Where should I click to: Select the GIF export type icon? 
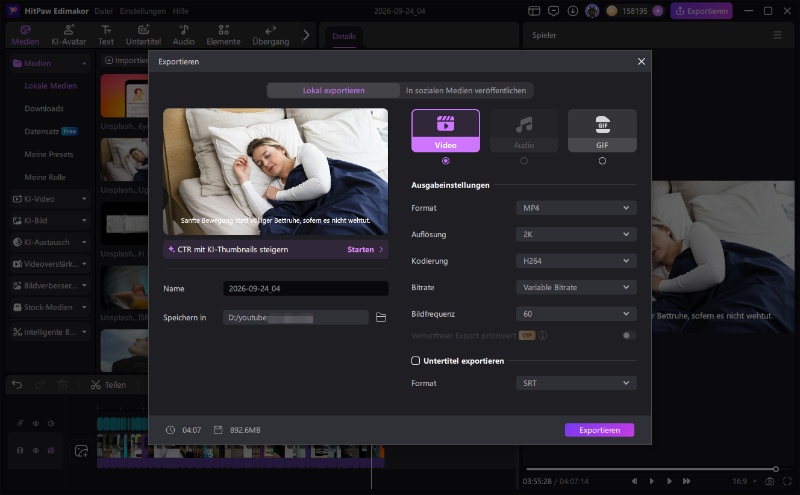pyautogui.click(x=602, y=130)
